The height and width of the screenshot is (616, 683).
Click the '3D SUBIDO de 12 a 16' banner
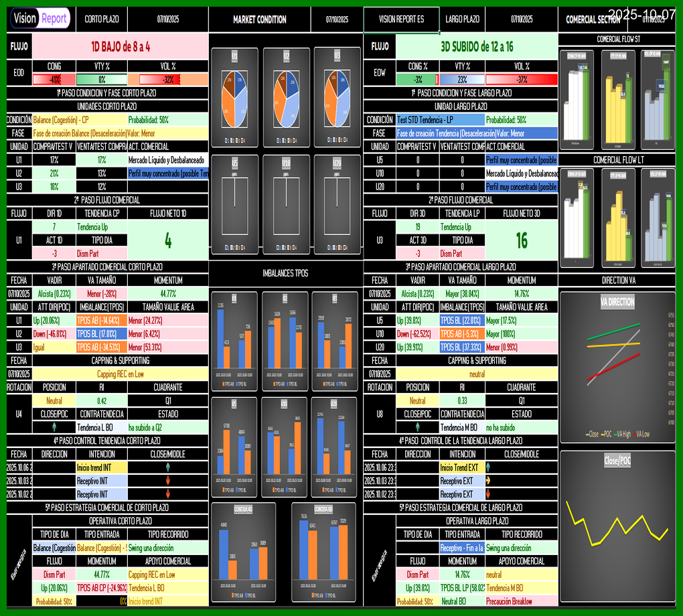476,47
